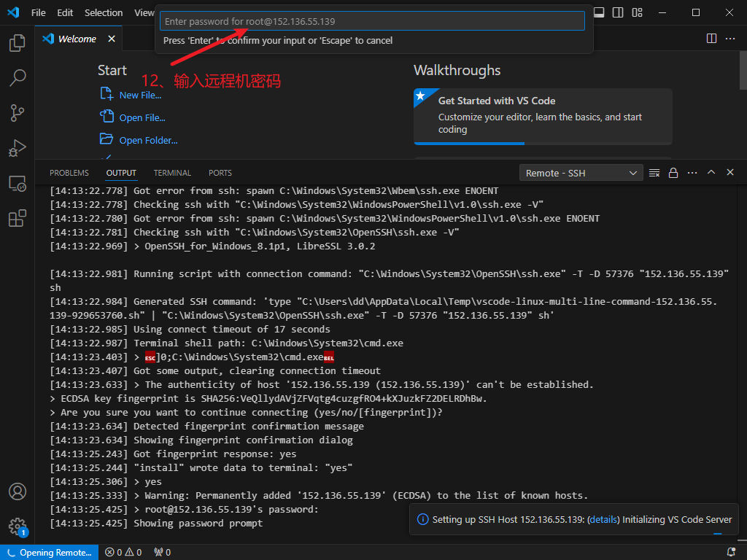Click log line 'Got fingerprint response: yes'
The width and height of the screenshot is (747, 560).
pyautogui.click(x=173, y=454)
